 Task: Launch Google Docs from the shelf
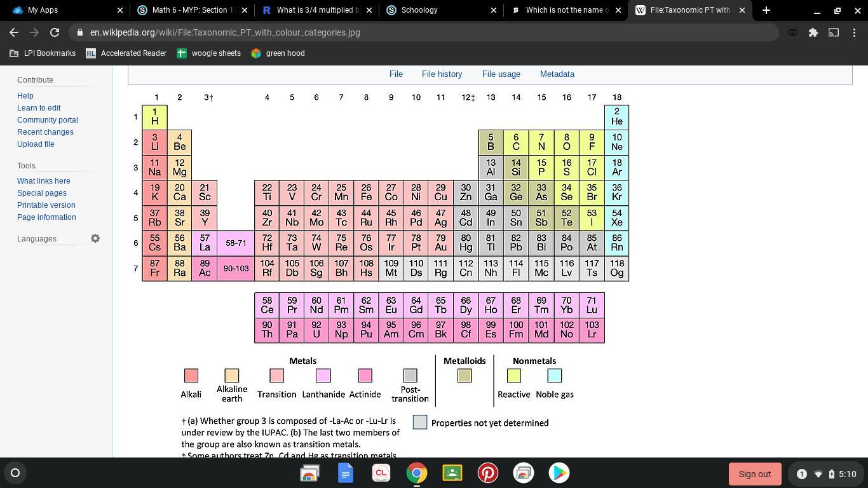[x=345, y=473]
